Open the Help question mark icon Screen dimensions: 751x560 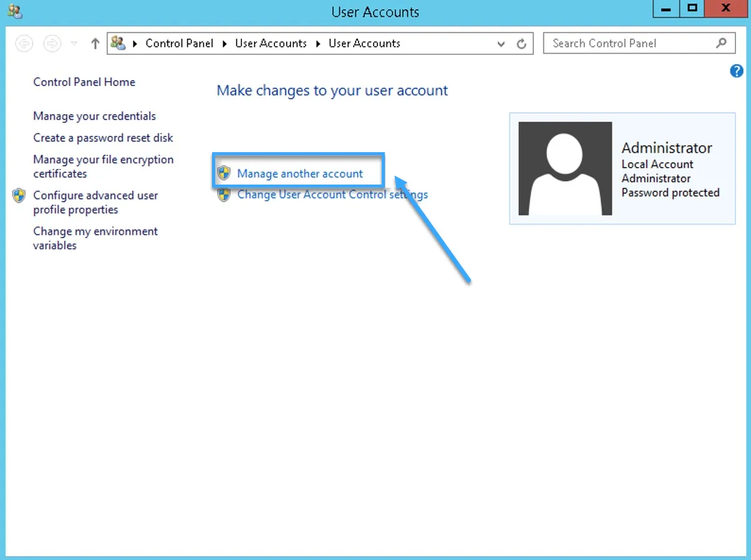(736, 71)
